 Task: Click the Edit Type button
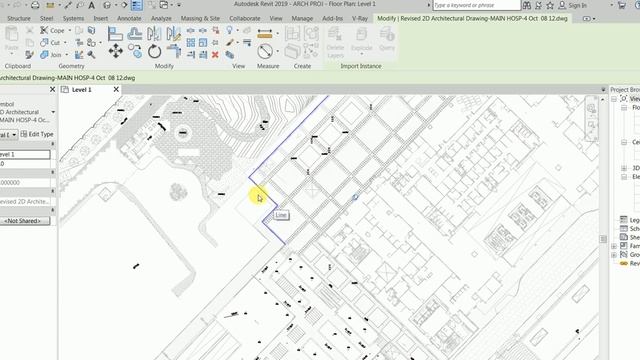pos(37,134)
